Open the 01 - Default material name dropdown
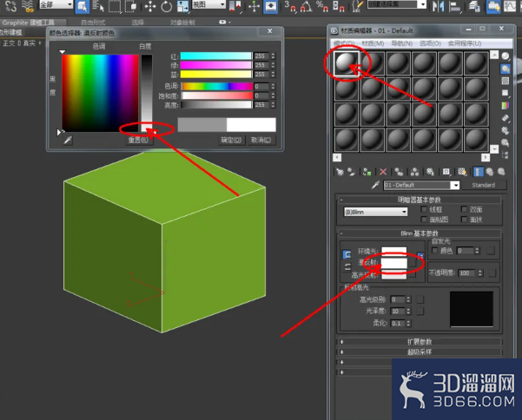The width and height of the screenshot is (522, 420). coord(455,185)
